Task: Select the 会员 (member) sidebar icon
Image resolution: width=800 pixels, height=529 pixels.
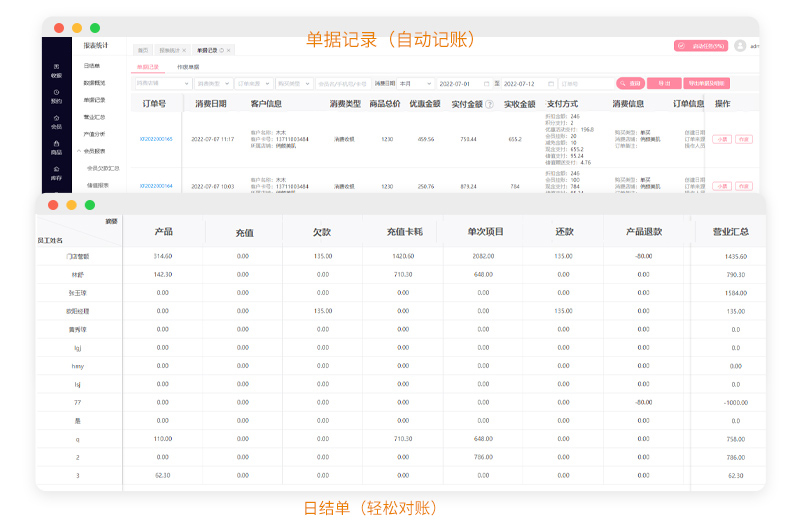Action: tap(56, 122)
